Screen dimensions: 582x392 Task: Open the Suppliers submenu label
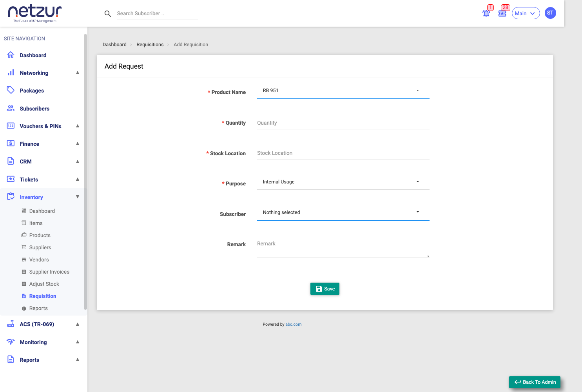click(x=40, y=247)
